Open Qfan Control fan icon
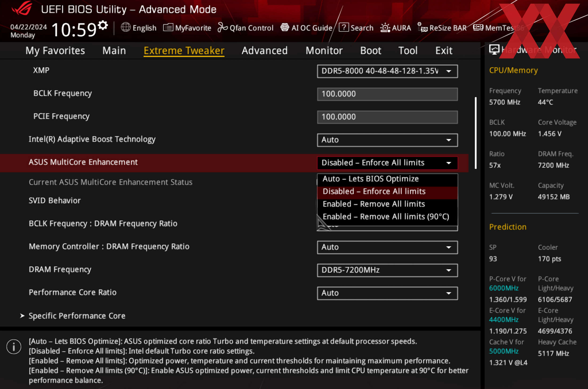This screenshot has width=588, height=389. point(222,28)
